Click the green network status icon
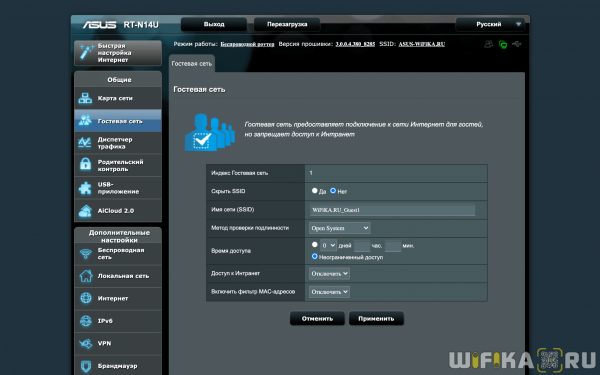Image resolution: width=600 pixels, height=375 pixels. click(x=503, y=44)
